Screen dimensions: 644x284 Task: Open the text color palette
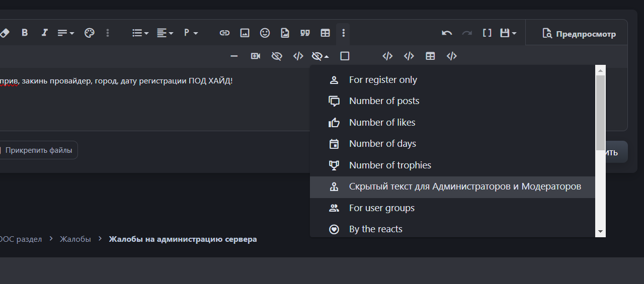pos(89,33)
